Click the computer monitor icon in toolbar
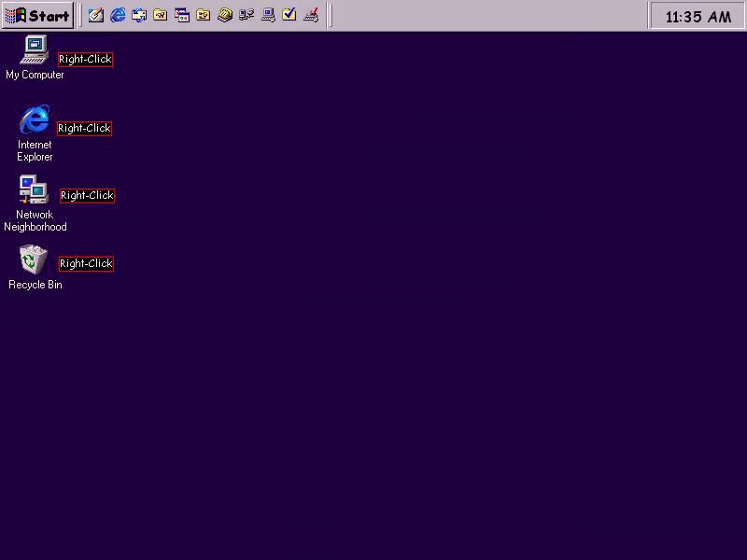Image resolution: width=747 pixels, height=560 pixels. point(268,15)
